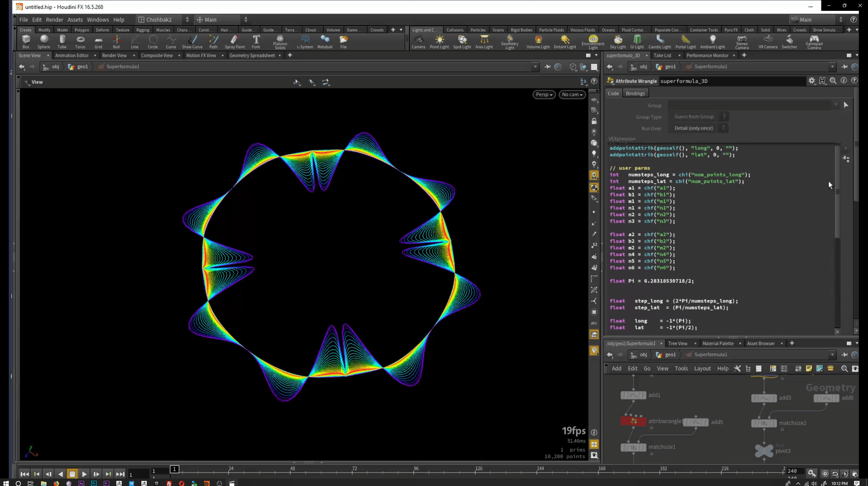
Task: Click the Spray Paint shelf tool
Action: [x=235, y=42]
